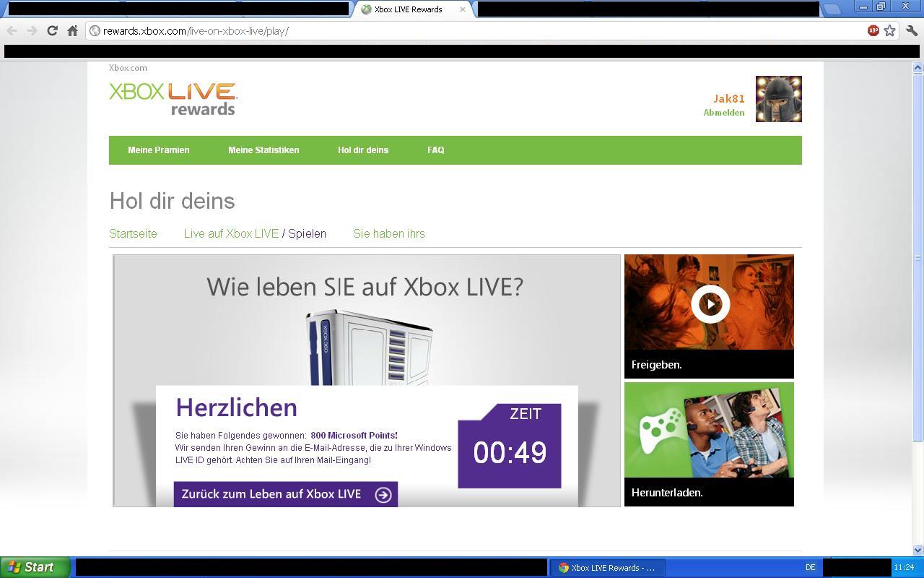The image size is (924, 578).
Task: Open the Sie haben ihrs link
Action: 388,233
